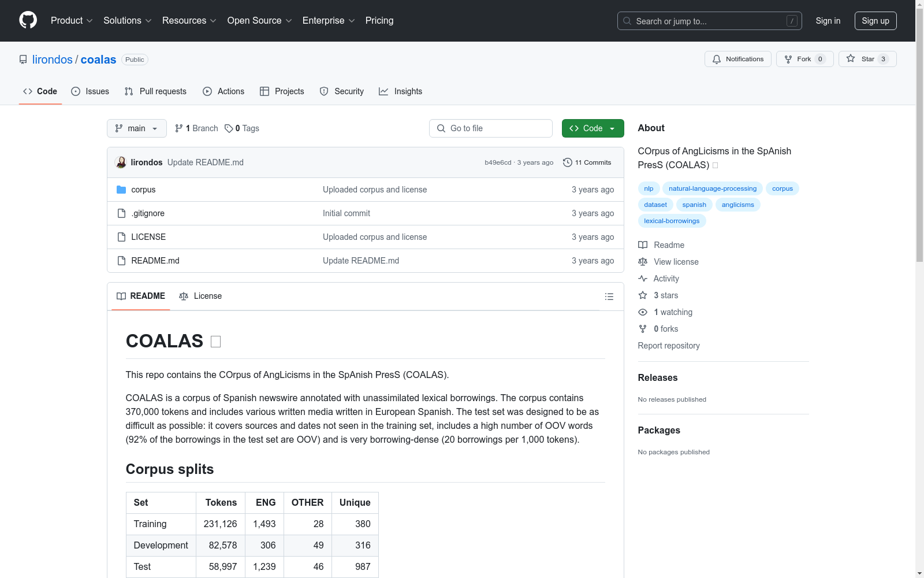Click the Public badge label
Image resolution: width=924 pixels, height=578 pixels.
pos(135,60)
